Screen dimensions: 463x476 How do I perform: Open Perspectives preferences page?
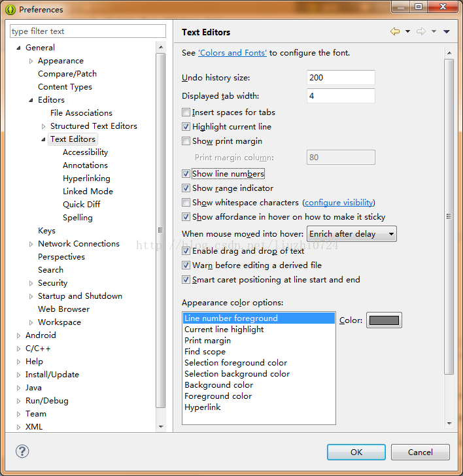click(x=61, y=257)
